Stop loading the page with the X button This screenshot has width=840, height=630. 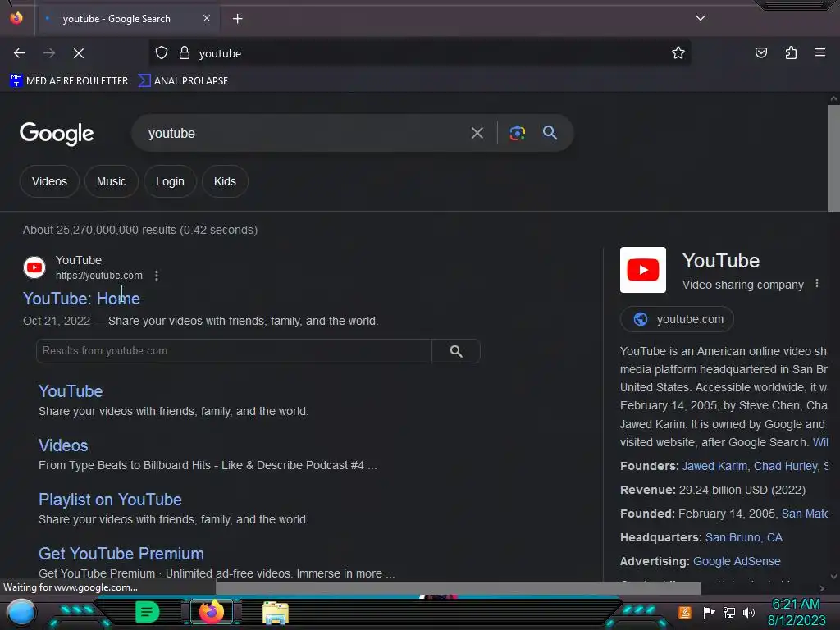79,53
